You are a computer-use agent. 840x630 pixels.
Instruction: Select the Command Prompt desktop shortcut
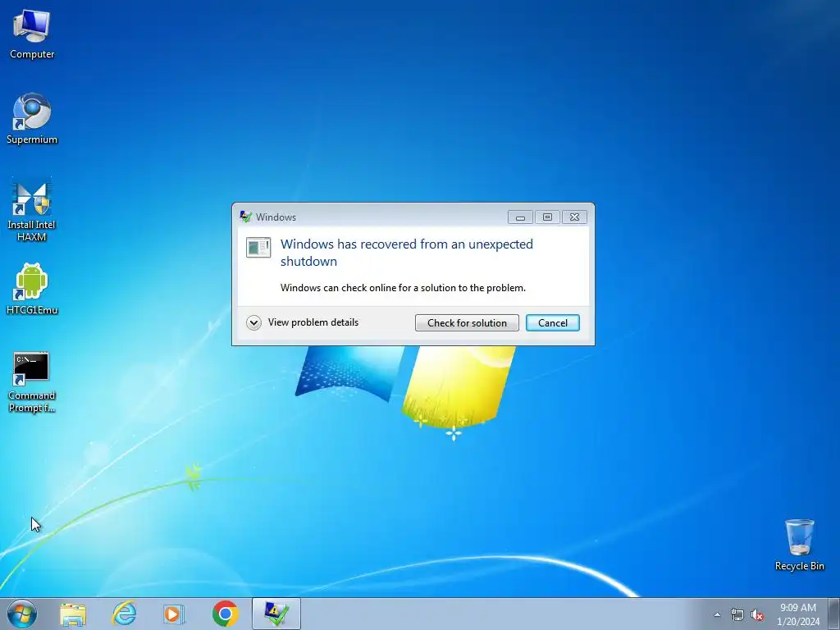click(x=32, y=382)
